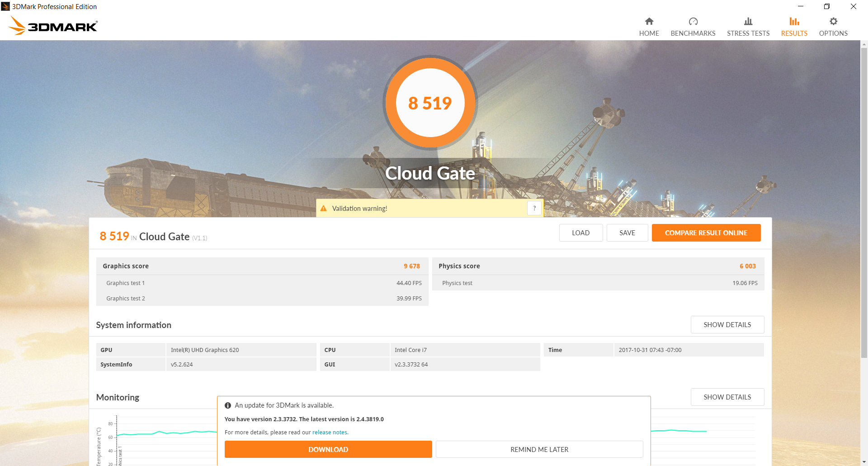Click the Graphics score value 9 678

[x=412, y=266]
